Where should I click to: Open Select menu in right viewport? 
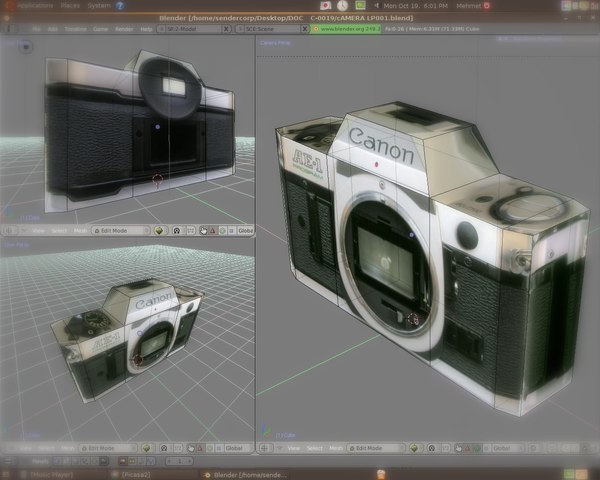[315, 448]
